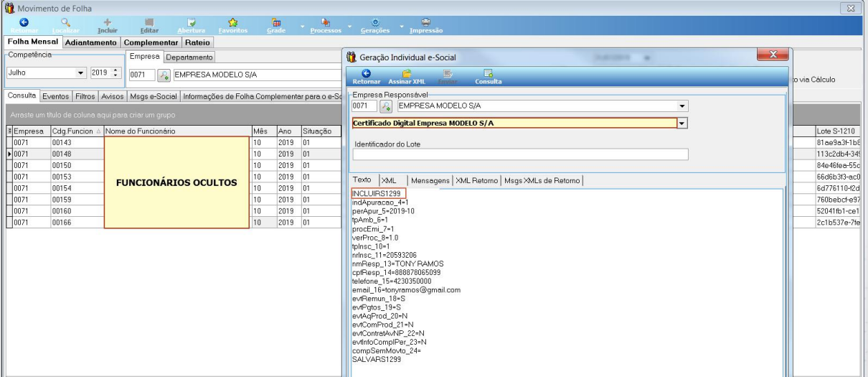The width and height of the screenshot is (868, 377).
Task: Click the Empresa code field in main window
Action: (141, 74)
